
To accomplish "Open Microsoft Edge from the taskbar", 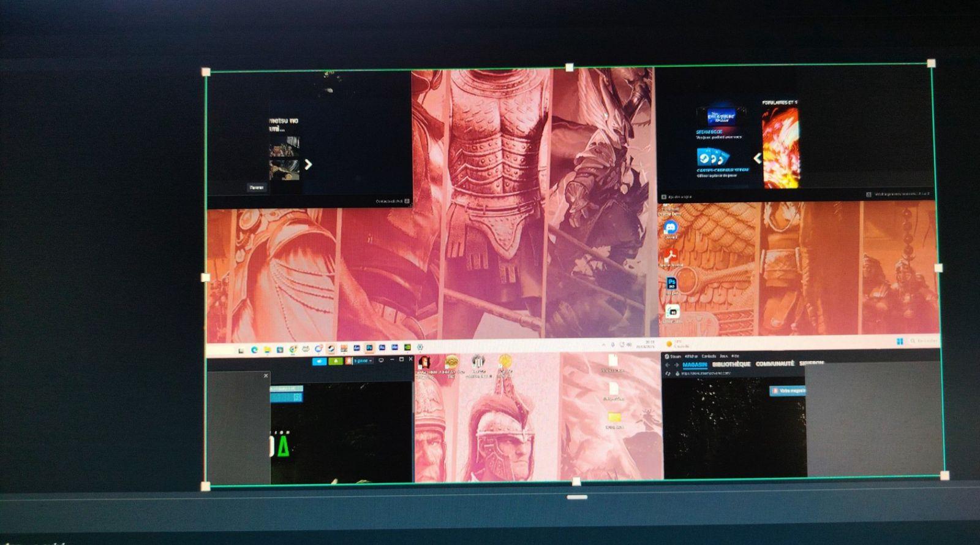I will coord(254,350).
